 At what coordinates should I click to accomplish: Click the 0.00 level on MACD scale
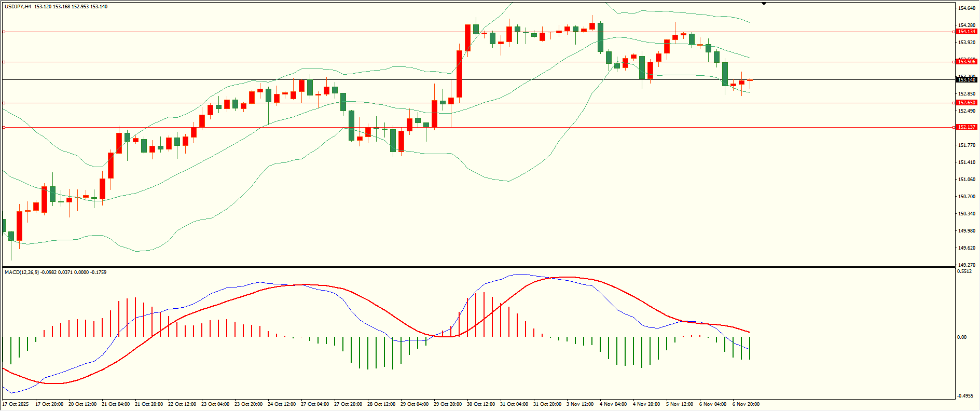pyautogui.click(x=962, y=337)
